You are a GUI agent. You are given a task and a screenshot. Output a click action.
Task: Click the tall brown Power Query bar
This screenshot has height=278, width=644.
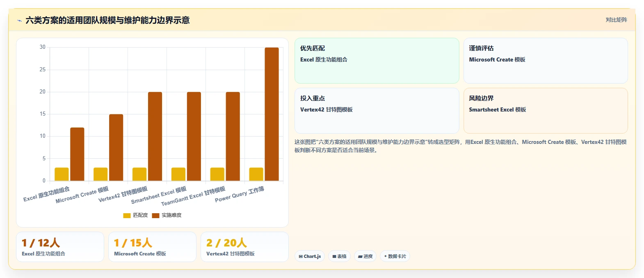click(x=272, y=114)
